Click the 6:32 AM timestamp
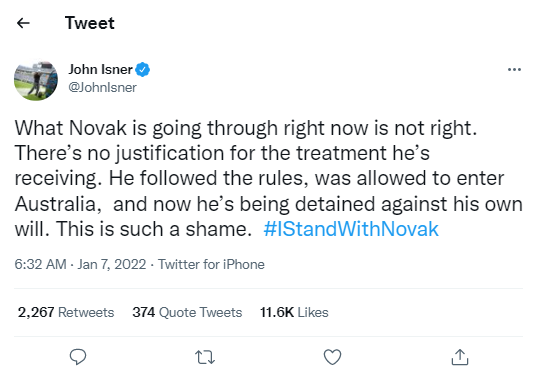Screen dimensions: 538x377 click(40, 264)
